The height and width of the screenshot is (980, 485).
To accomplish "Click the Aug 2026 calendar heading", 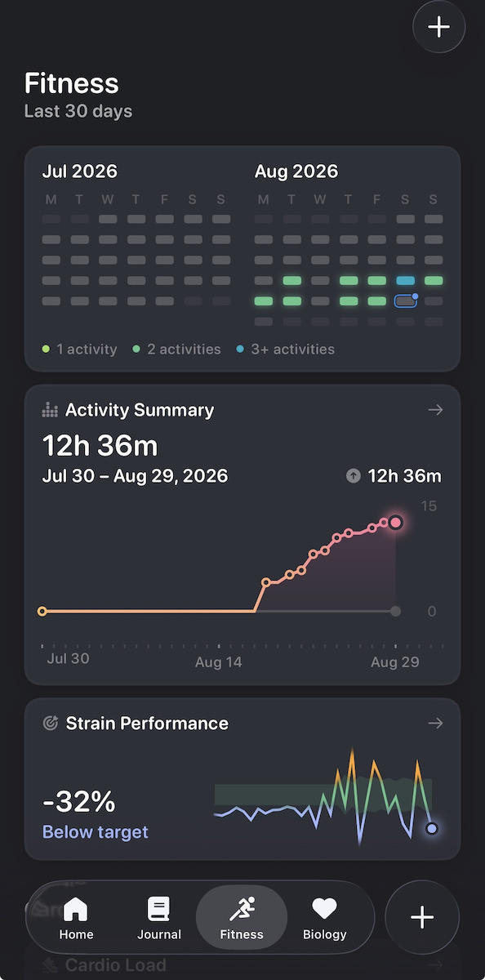I will 296,171.
